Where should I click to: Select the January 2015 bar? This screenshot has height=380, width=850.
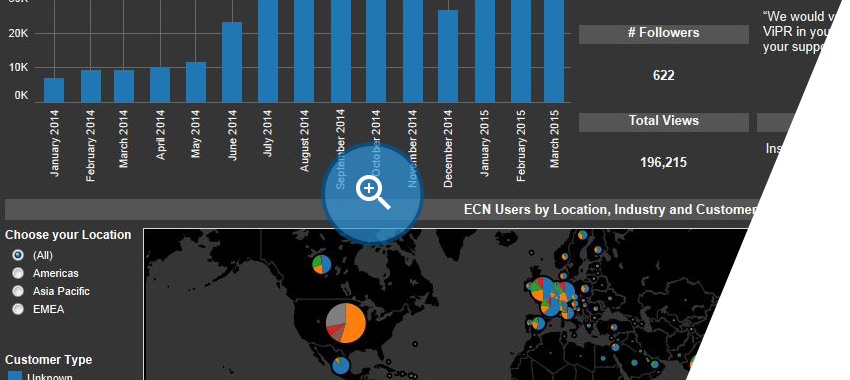point(485,51)
